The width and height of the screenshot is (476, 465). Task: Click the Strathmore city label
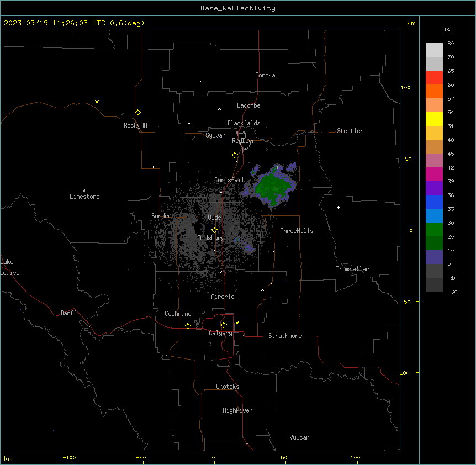(285, 336)
